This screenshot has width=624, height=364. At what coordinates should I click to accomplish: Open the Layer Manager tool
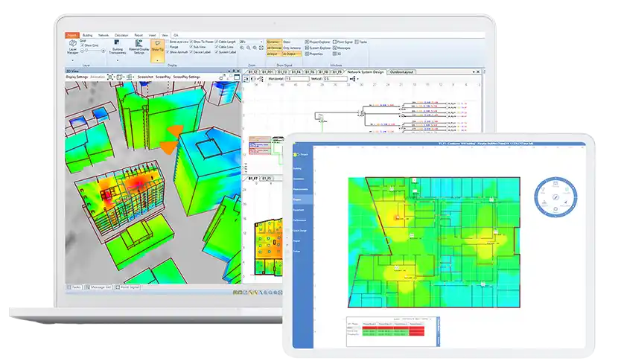(72, 49)
